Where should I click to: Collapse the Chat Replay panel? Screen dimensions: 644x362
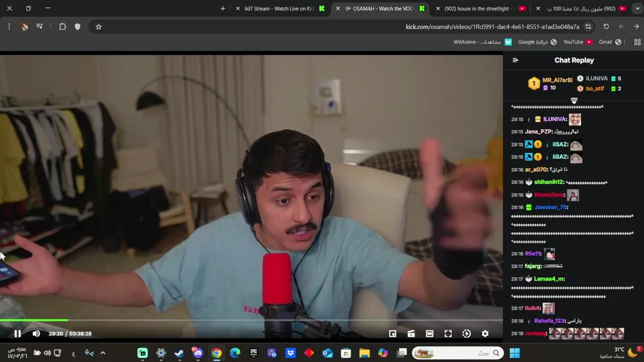515,60
